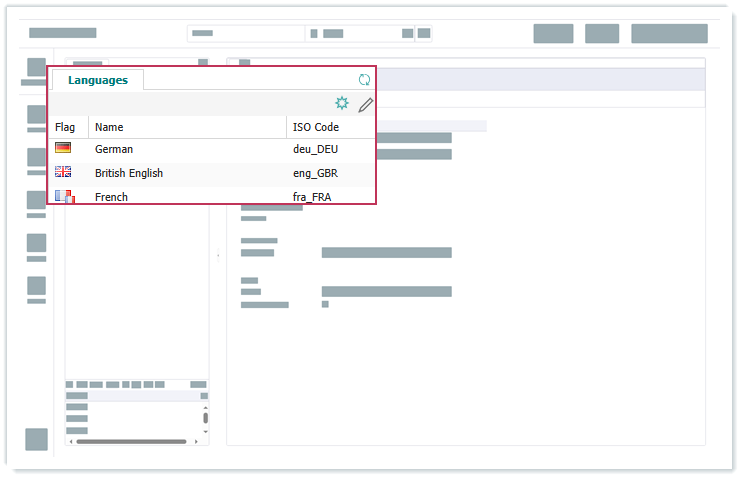Click the horizontal scrollbar's left arrow
The height and width of the screenshot is (479, 742).
coord(70,441)
